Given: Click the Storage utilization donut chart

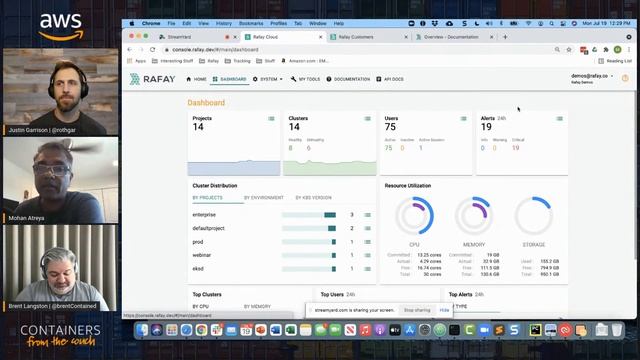Looking at the screenshot, I should (x=533, y=216).
